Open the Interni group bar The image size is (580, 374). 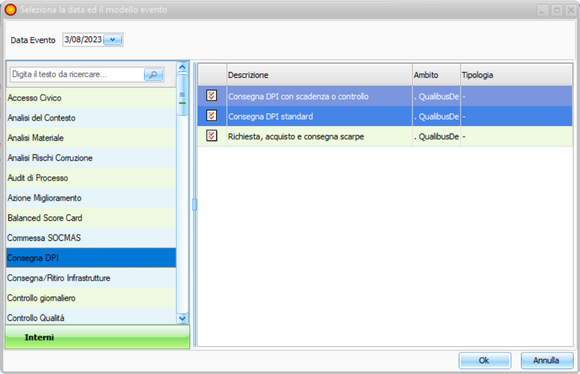tap(97, 337)
